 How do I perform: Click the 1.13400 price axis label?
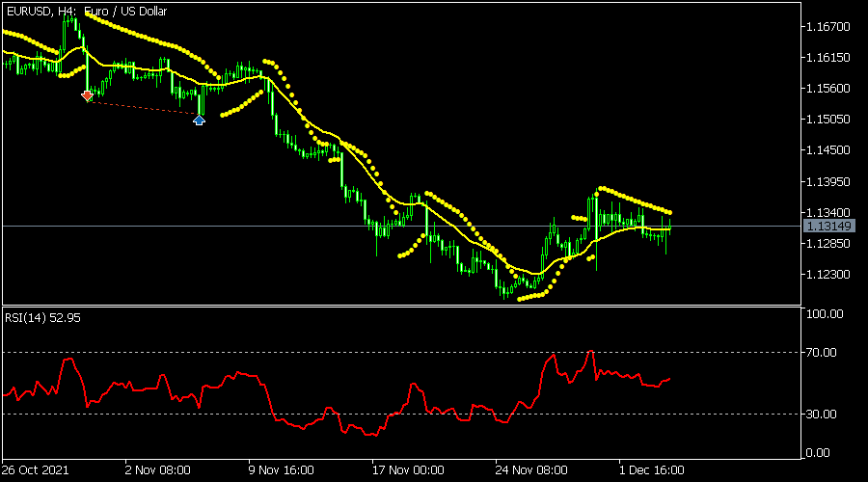pos(827,212)
